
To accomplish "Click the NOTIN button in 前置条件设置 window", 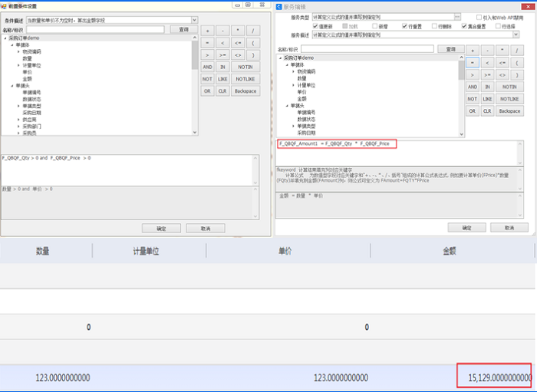I will click(x=245, y=67).
